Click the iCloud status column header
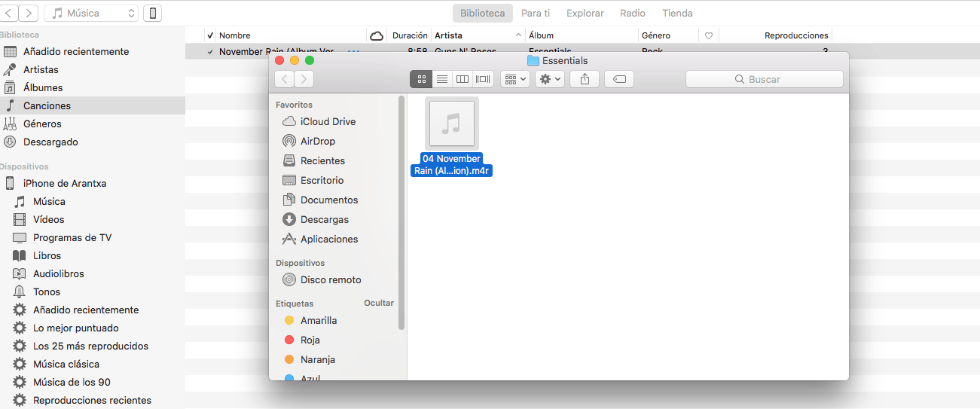Viewport: 980px width, 409px height. coord(377,35)
